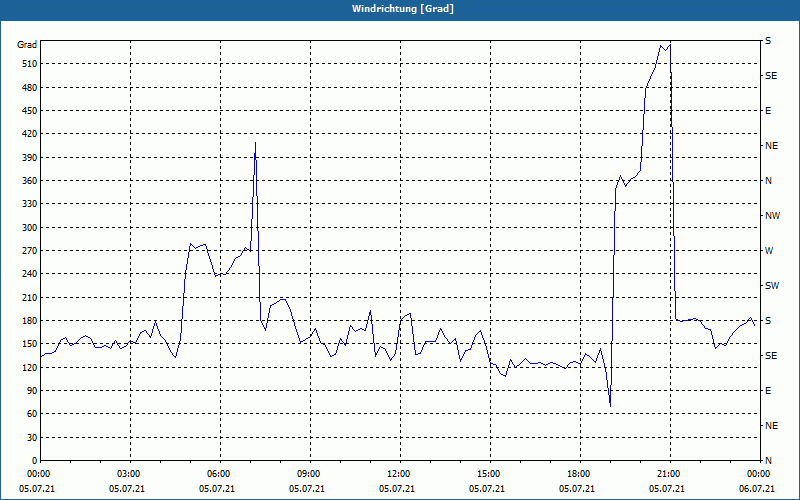
Task: Click the E compass label at 450 gridline
Action: [x=768, y=111]
